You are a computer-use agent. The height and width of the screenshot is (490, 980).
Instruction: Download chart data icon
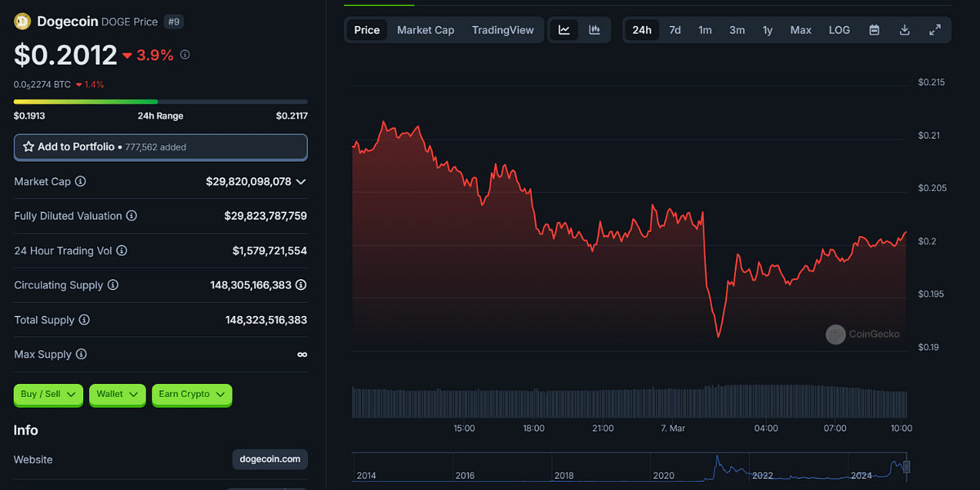click(905, 30)
